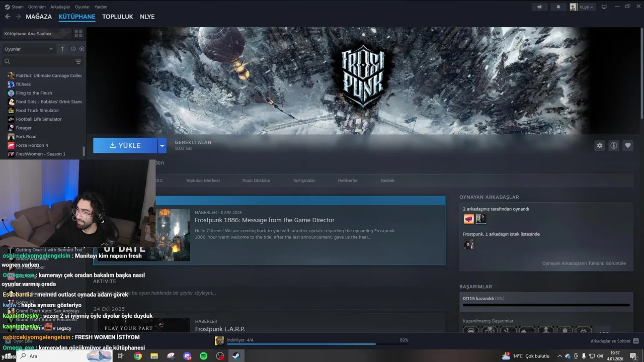Open advanced filter options in library search
The height and width of the screenshot is (362, 644).
pyautogui.click(x=78, y=61)
